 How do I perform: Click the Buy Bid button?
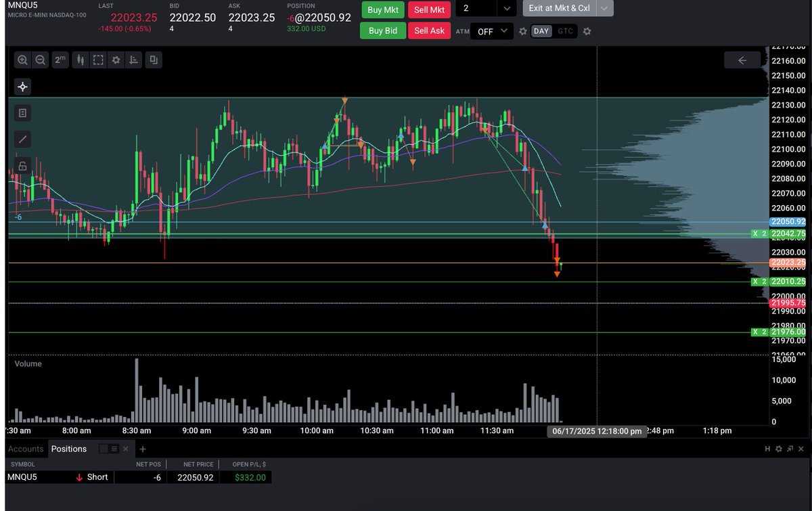pos(382,30)
